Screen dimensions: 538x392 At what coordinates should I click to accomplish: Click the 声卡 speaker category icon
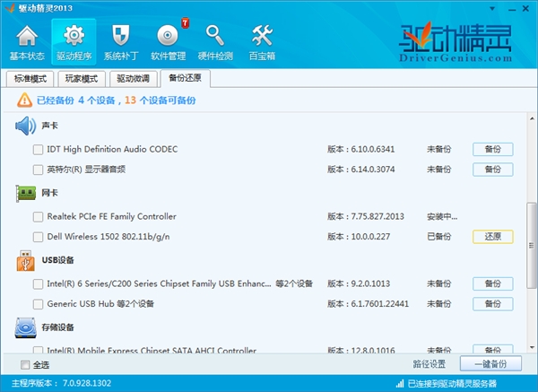click(x=25, y=126)
